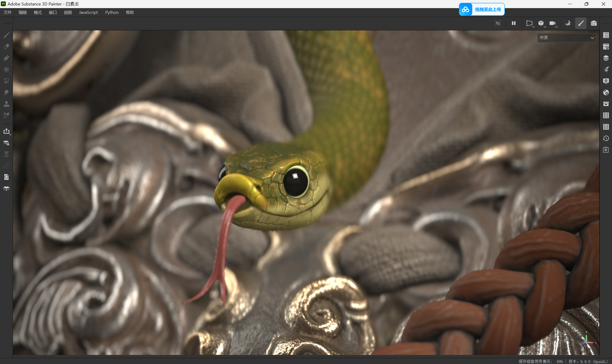Image resolution: width=612 pixels, height=364 pixels.
Task: Activate the Material picker eyedropper
Action: coord(6,115)
